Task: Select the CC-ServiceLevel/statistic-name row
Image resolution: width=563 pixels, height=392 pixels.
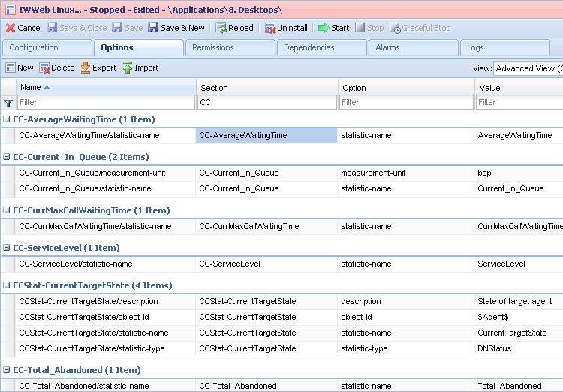Action: 76,264
